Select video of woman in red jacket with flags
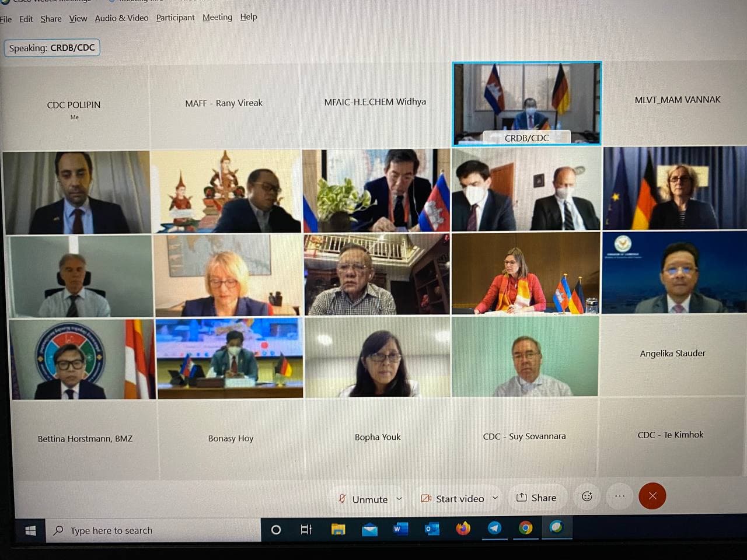This screenshot has height=560, width=747. (x=526, y=273)
